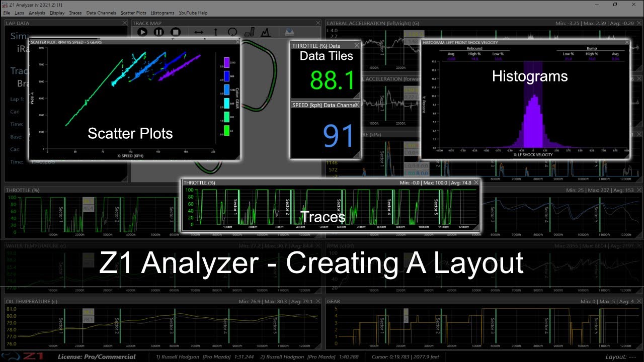Click 'X: LF SHOCK VELOCITY' axis label
This screenshot has height=362, width=644.
point(532,154)
